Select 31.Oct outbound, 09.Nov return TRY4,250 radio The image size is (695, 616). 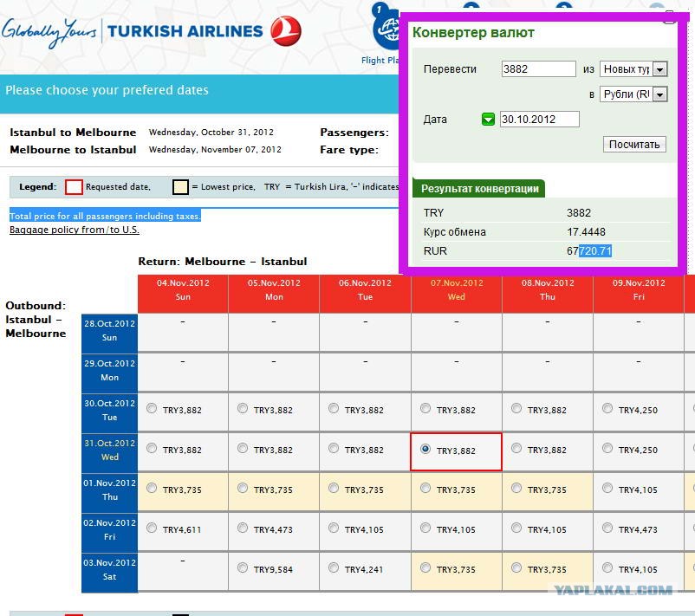click(607, 448)
